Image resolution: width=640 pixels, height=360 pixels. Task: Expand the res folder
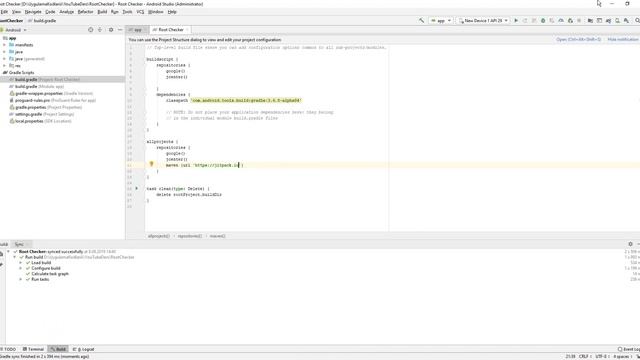(4, 66)
